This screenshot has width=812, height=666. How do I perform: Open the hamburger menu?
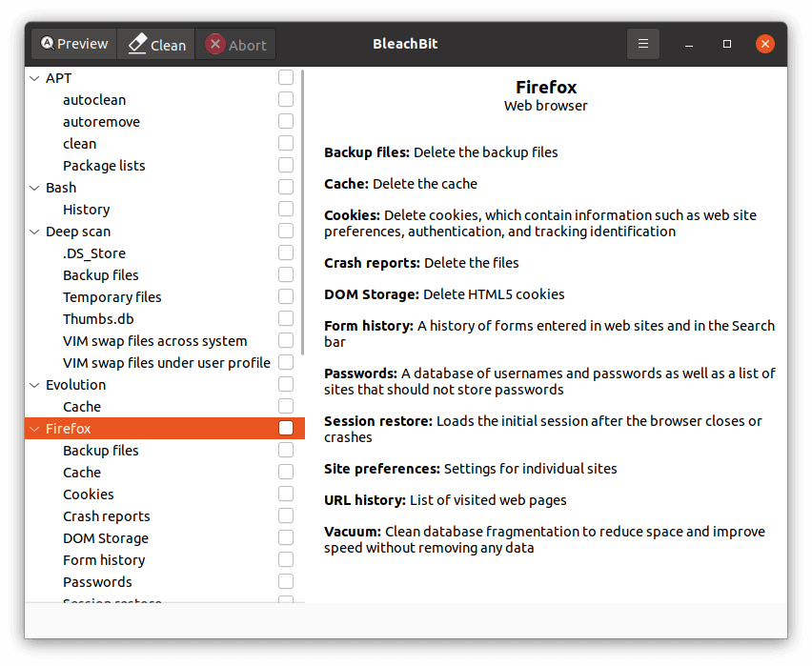coord(642,44)
